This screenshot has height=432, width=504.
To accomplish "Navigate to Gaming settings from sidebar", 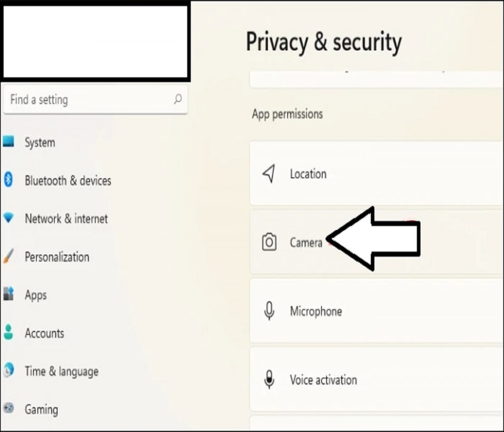I will (x=42, y=409).
